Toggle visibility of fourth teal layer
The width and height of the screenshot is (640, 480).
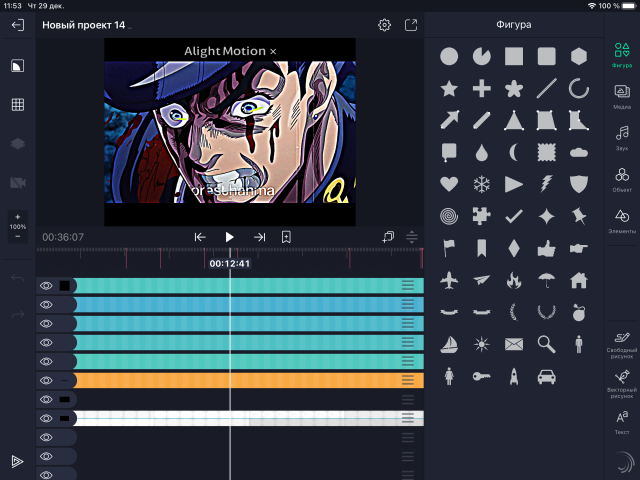(x=46, y=342)
